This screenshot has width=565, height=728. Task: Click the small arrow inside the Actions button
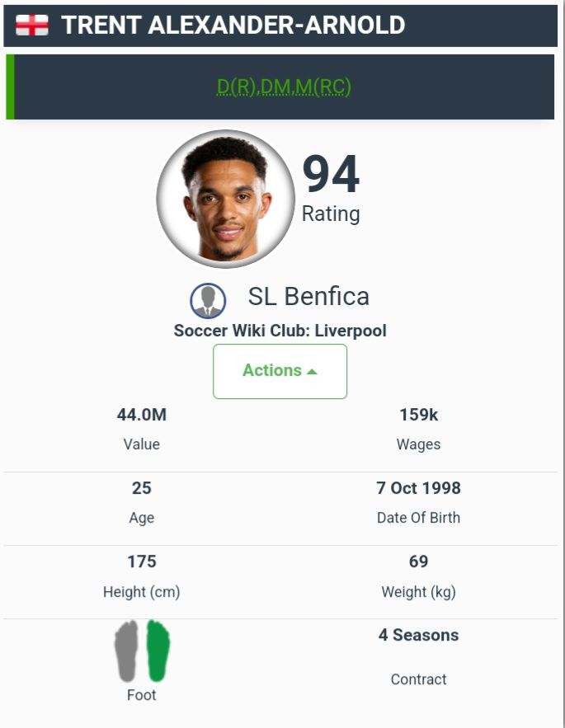coord(312,372)
